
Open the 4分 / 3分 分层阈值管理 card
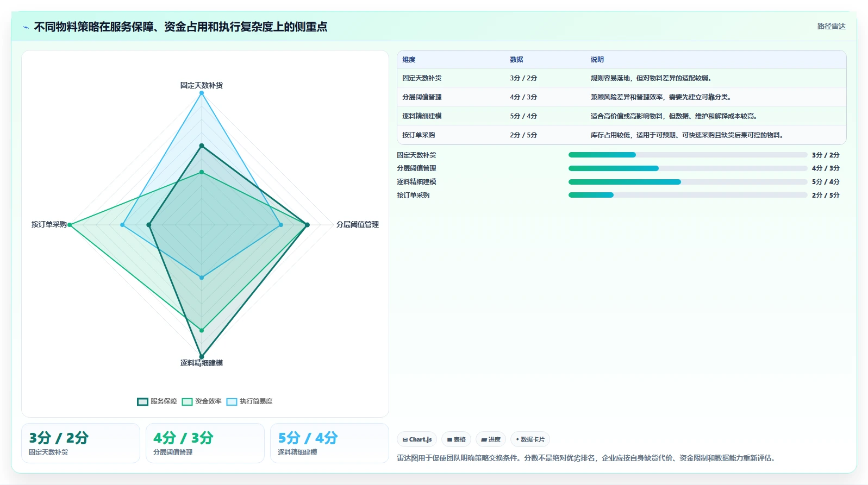pos(205,443)
